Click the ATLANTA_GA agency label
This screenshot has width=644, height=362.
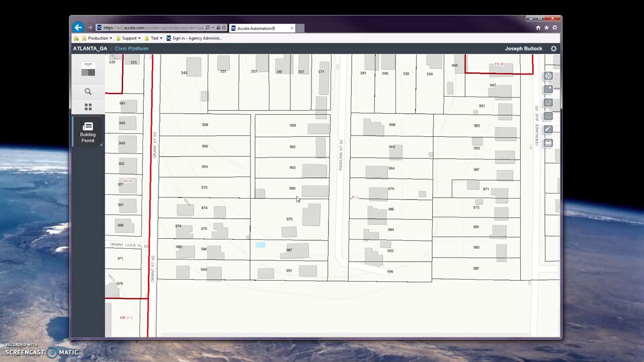90,49
